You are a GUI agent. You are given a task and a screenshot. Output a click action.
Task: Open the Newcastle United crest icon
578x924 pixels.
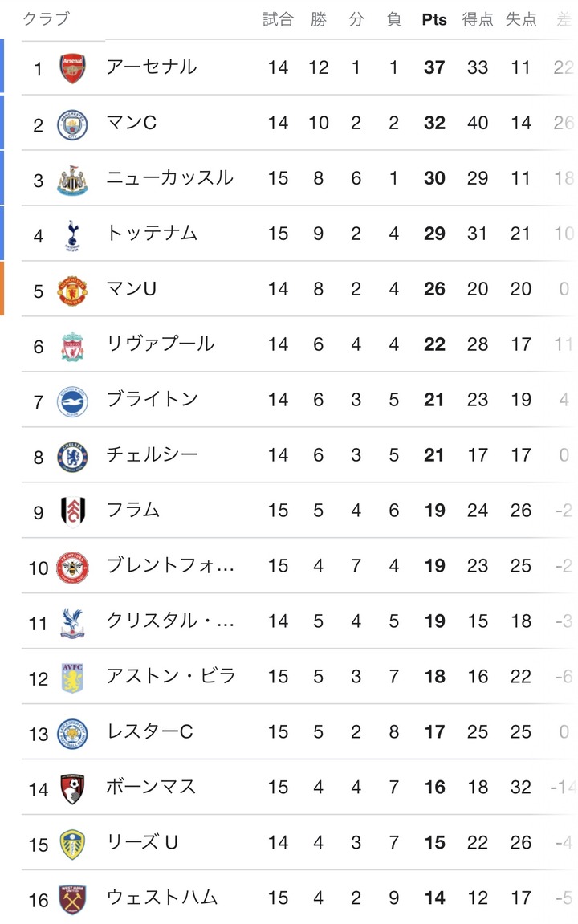72,179
